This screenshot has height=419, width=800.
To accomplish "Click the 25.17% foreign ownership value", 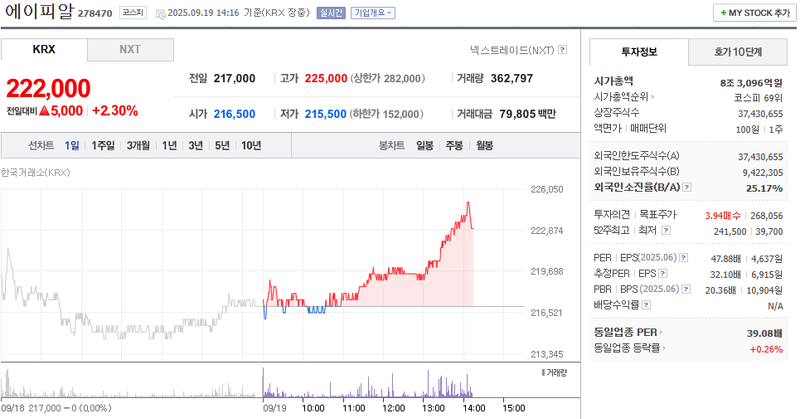I will [764, 188].
